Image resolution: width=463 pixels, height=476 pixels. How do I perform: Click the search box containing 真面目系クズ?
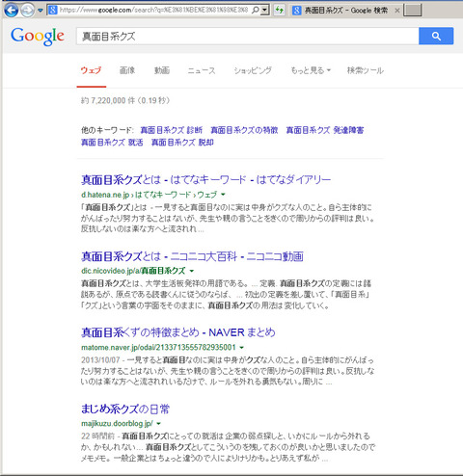click(x=248, y=36)
